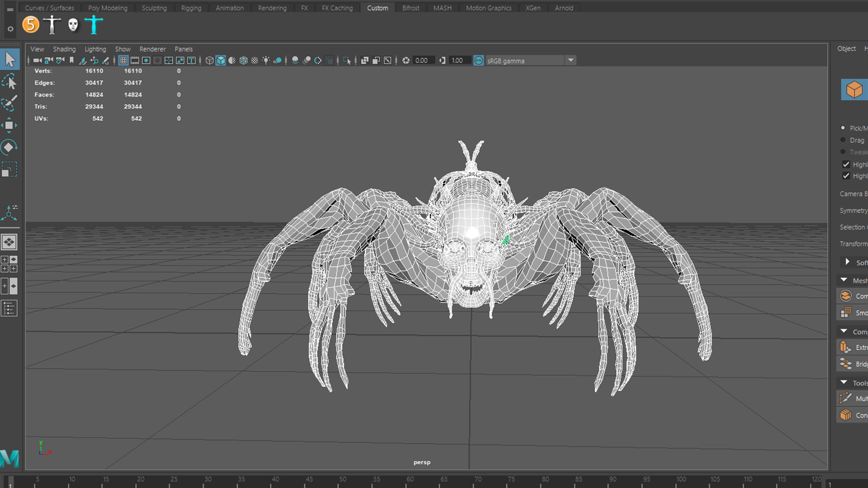Choose the Paint Selection brush tool
Image resolution: width=868 pixels, height=488 pixels.
coord(9,103)
